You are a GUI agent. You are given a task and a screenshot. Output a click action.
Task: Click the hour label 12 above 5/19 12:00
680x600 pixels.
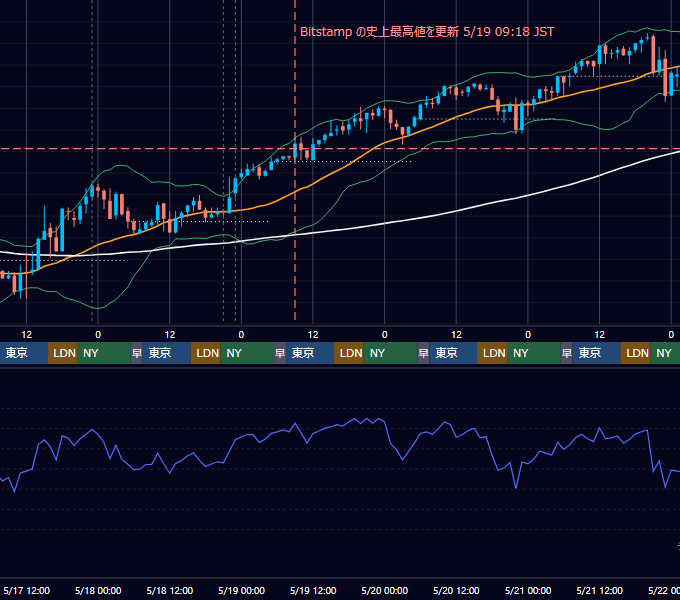[x=313, y=335]
